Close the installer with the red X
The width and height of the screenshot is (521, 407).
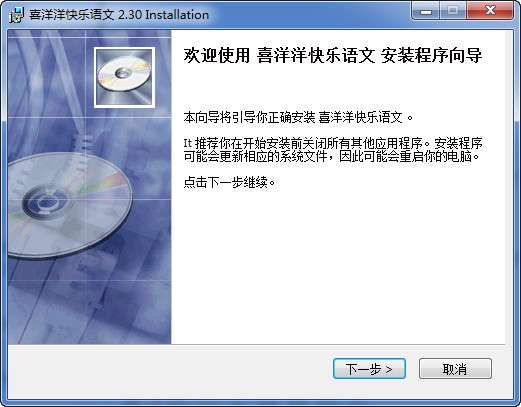490,12
